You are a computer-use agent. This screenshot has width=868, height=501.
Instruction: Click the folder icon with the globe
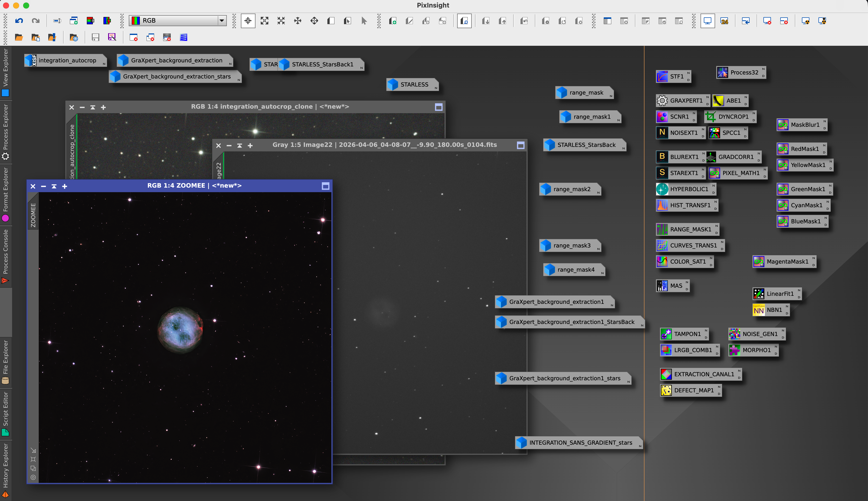point(74,37)
